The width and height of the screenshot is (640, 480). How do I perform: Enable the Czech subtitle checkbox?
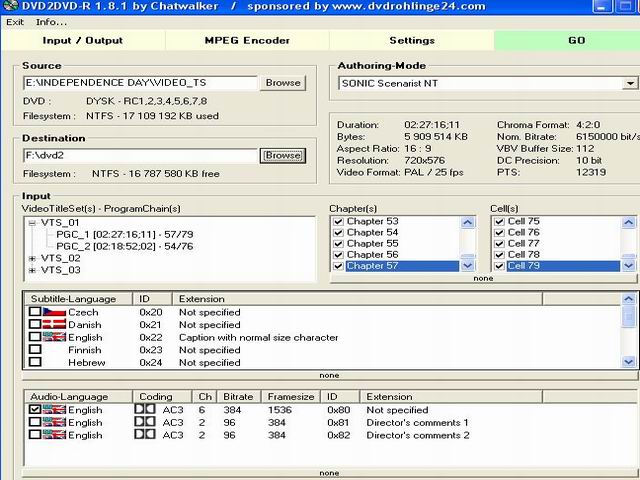(35, 312)
